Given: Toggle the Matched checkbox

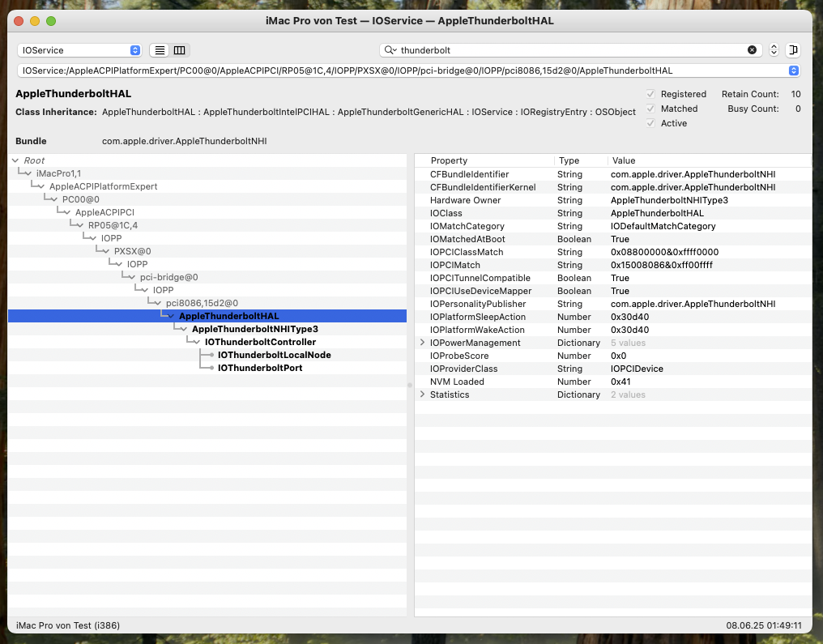Looking at the screenshot, I should pos(650,109).
